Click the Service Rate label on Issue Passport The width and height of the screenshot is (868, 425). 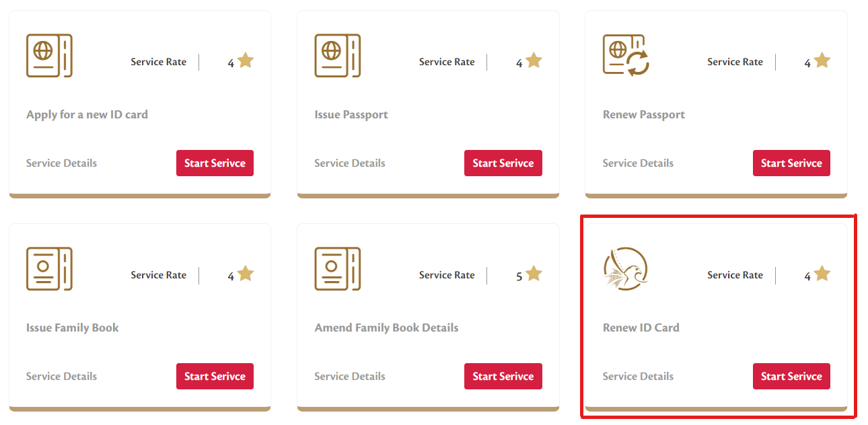click(446, 61)
